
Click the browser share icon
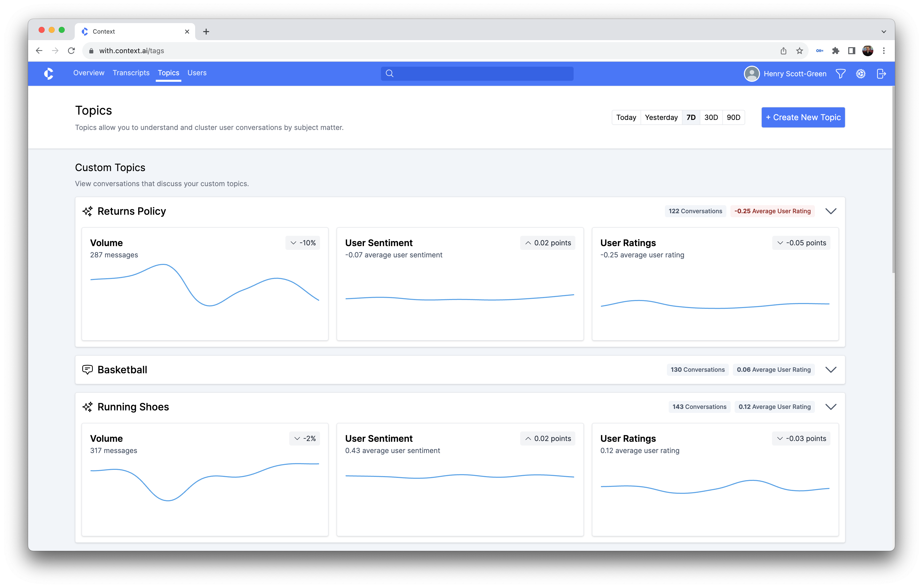[x=783, y=51]
